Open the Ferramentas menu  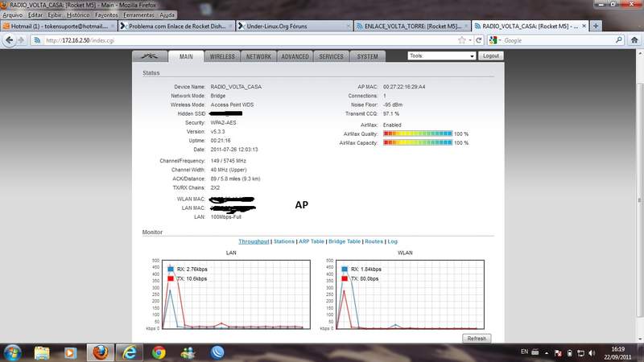138,14
